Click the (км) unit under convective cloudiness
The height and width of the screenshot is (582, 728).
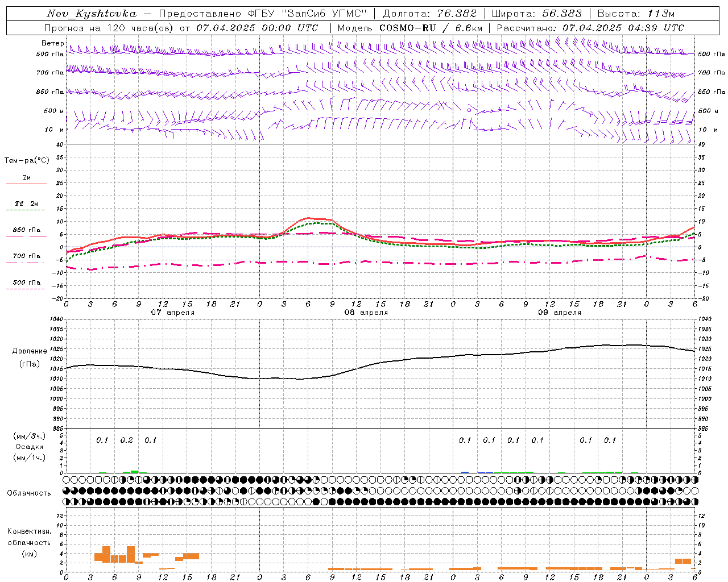(x=30, y=554)
